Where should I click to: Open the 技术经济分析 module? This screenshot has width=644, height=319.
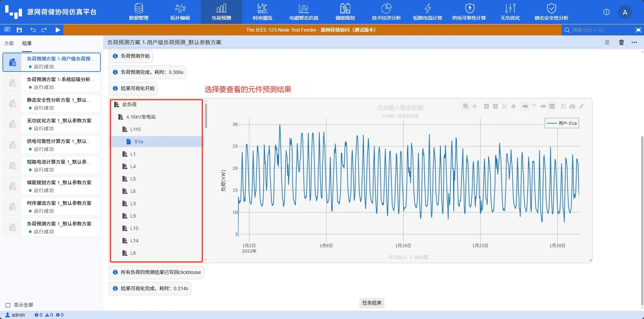click(x=386, y=12)
